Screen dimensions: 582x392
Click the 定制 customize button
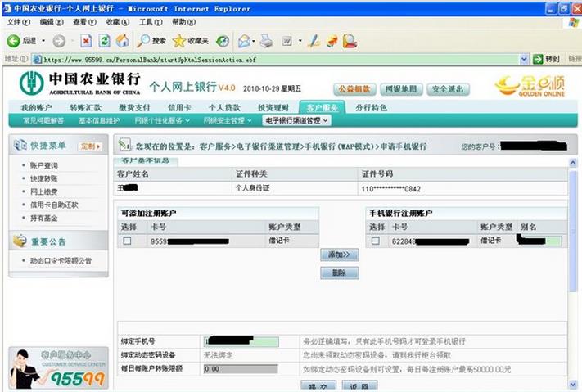coord(90,146)
